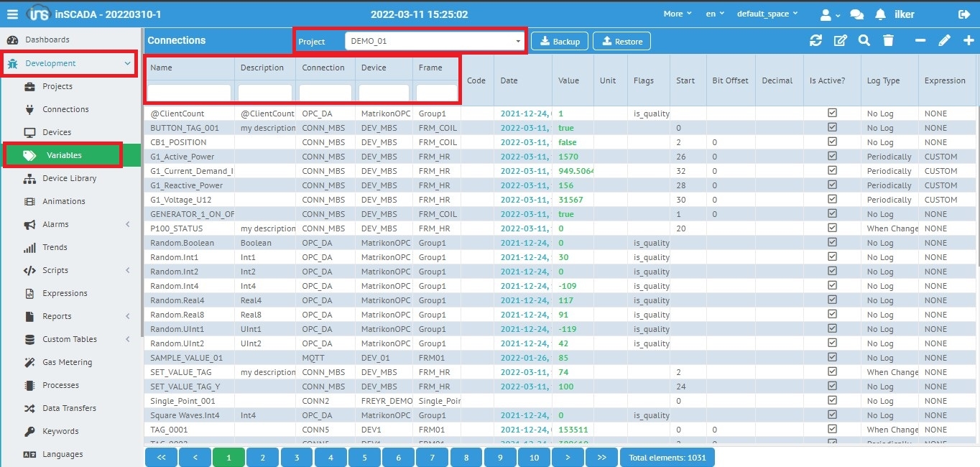
Task: Click the Restore button
Action: click(x=622, y=42)
